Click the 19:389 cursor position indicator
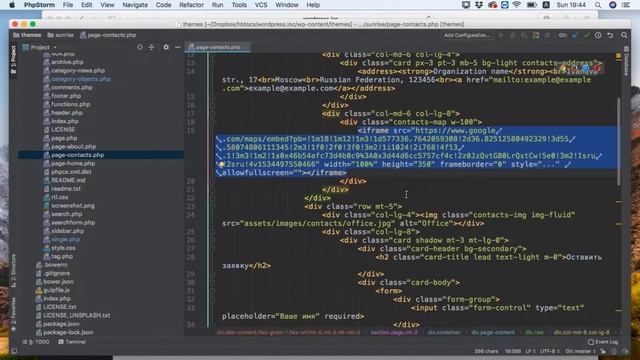 click(x=512, y=351)
